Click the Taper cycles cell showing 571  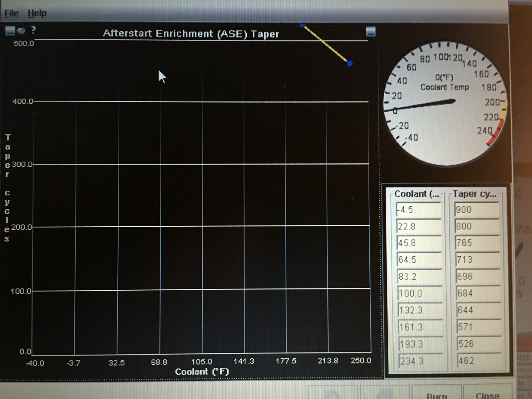[479, 327]
